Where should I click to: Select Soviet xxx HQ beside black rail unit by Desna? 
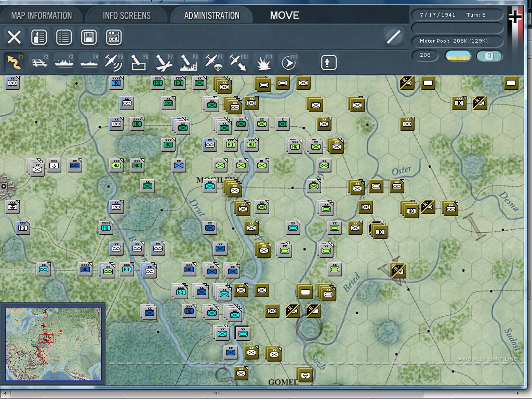459,103
